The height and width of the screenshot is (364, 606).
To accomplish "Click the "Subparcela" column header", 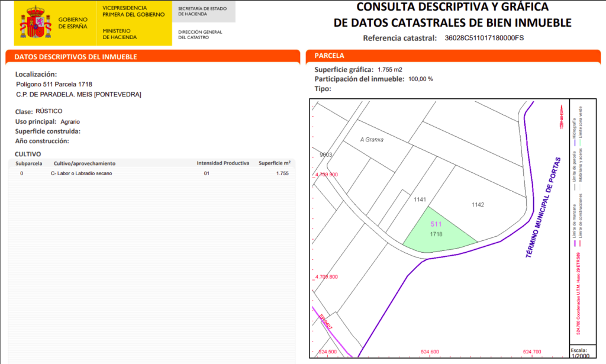I will click(x=28, y=163).
